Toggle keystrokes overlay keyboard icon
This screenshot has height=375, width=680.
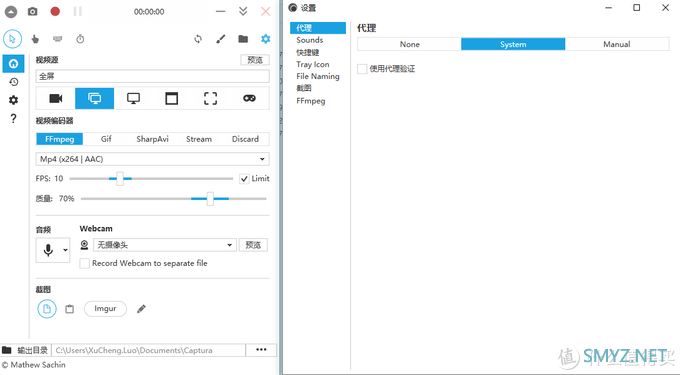coord(57,39)
